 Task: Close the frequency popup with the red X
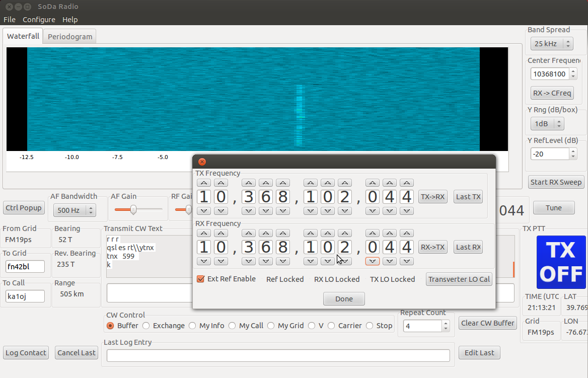pyautogui.click(x=202, y=162)
